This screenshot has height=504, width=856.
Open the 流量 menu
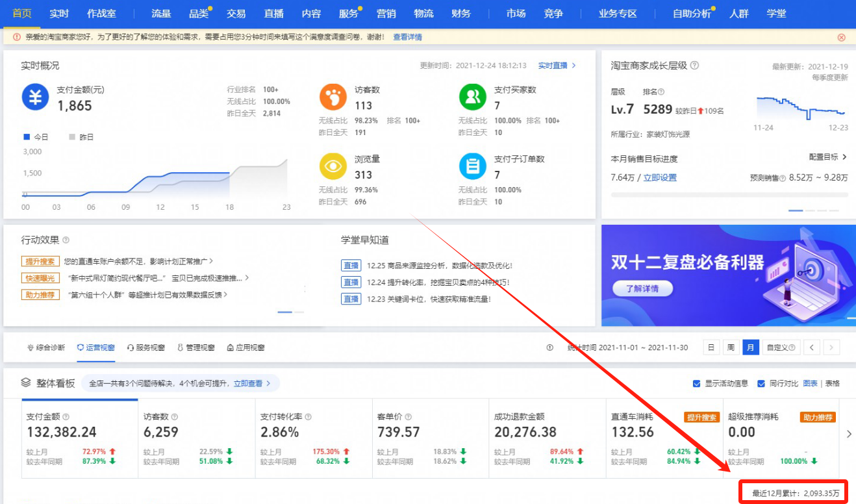(161, 13)
